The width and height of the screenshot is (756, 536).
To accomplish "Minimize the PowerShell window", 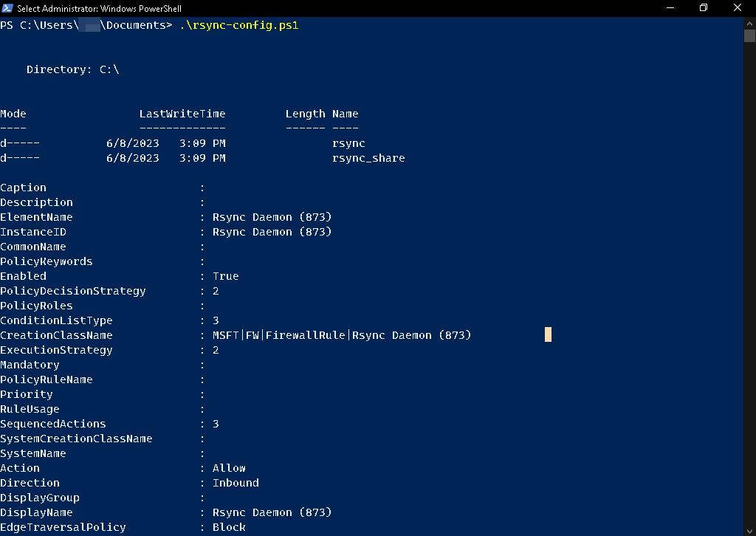I will click(670, 7).
